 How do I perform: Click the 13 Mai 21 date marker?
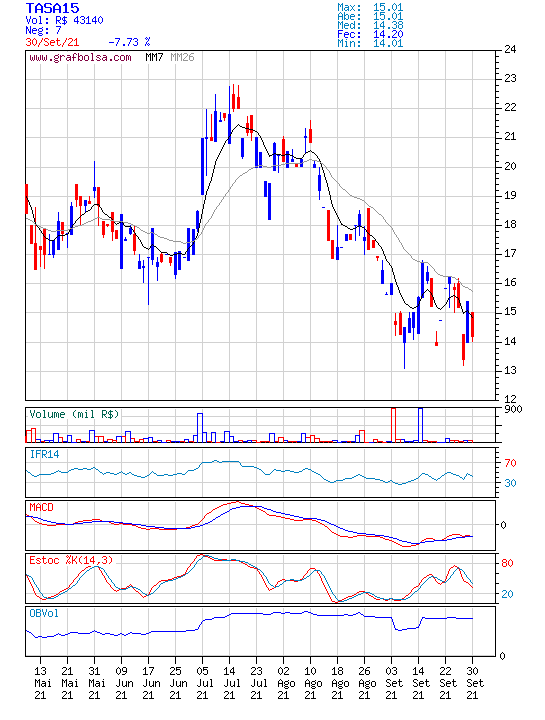pos(43,683)
